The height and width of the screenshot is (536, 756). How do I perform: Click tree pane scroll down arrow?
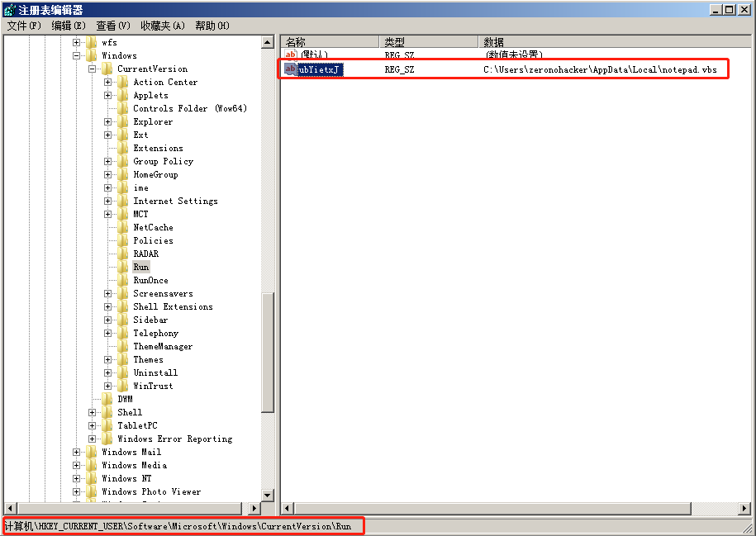pyautogui.click(x=268, y=495)
